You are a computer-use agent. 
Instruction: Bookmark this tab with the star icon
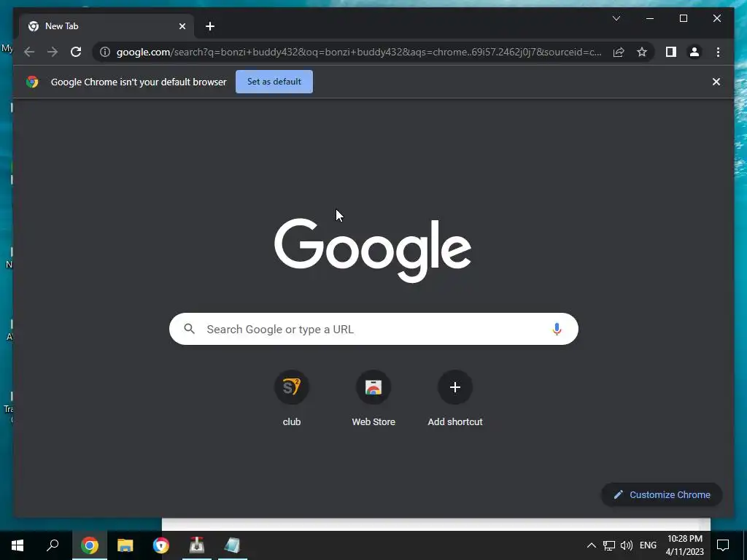click(642, 52)
